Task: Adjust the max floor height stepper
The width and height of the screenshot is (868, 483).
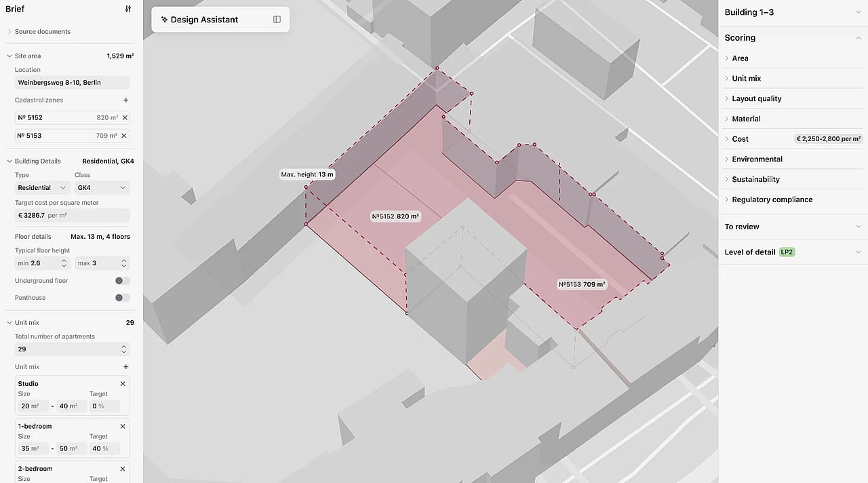Action: coord(124,263)
